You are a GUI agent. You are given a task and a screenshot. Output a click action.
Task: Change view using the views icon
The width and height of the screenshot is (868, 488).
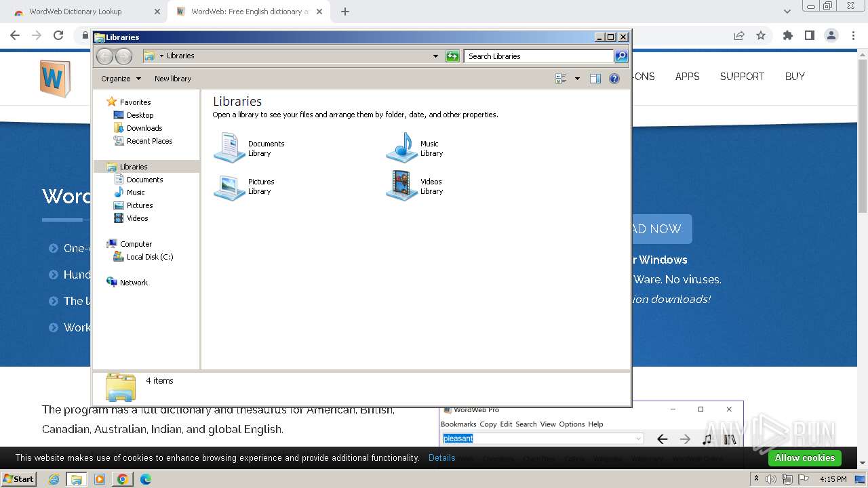[561, 79]
